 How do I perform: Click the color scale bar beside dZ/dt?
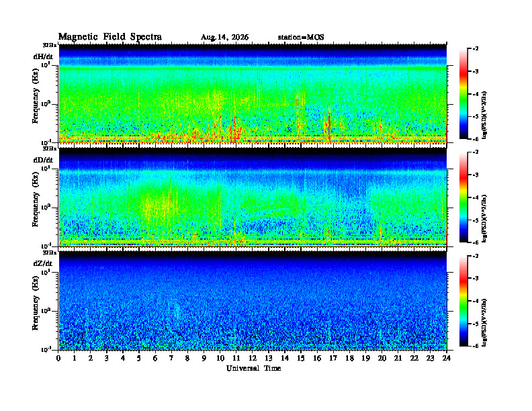click(x=463, y=301)
